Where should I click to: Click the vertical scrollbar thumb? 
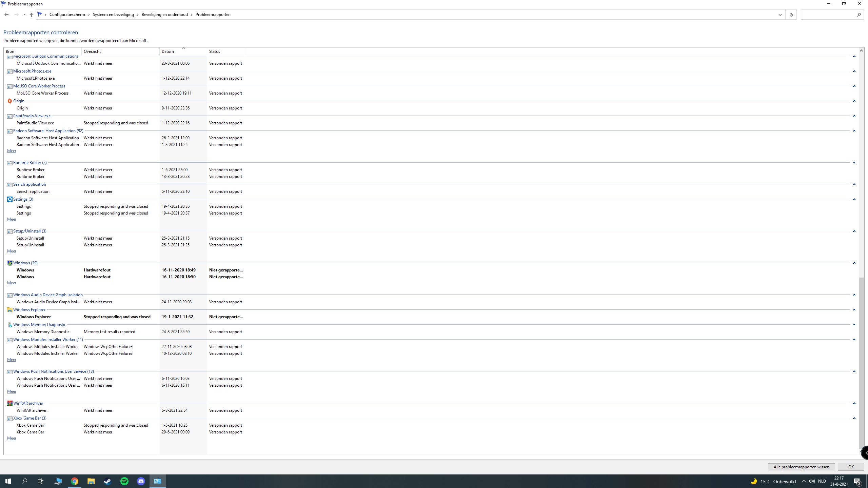click(861, 363)
